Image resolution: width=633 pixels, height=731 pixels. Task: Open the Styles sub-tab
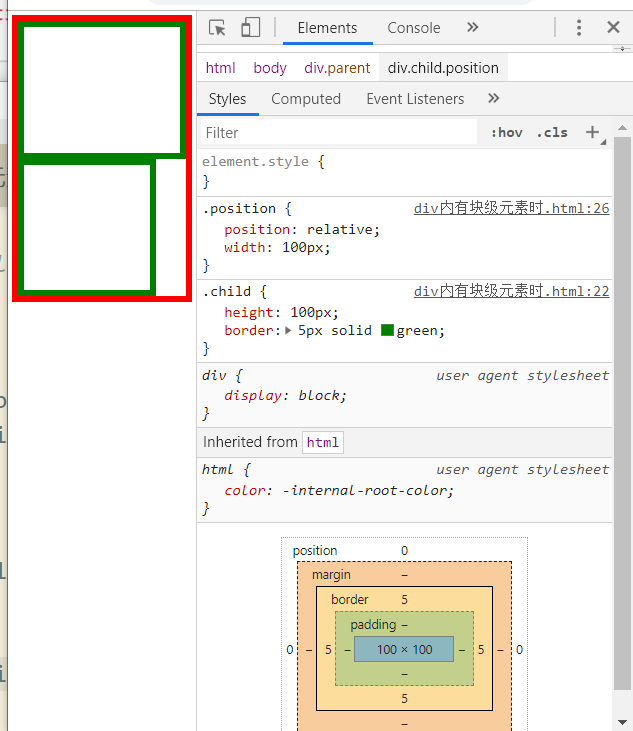[x=227, y=99]
